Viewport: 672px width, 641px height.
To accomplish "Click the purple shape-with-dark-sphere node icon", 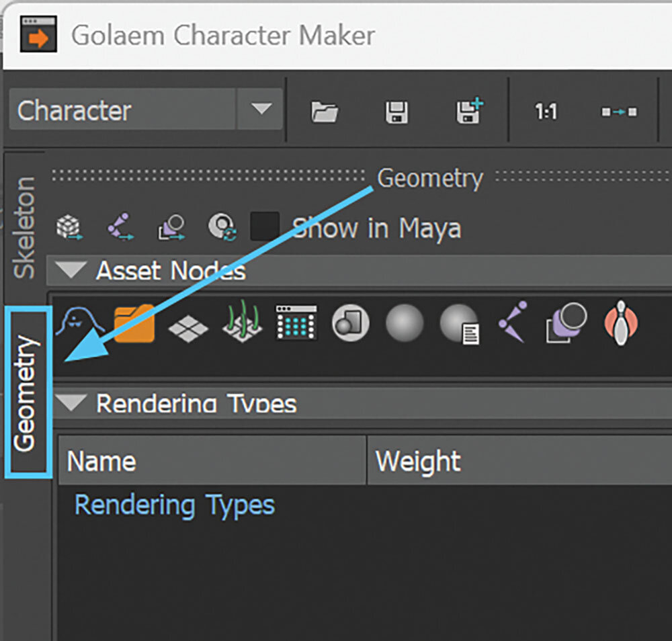I will point(566,323).
